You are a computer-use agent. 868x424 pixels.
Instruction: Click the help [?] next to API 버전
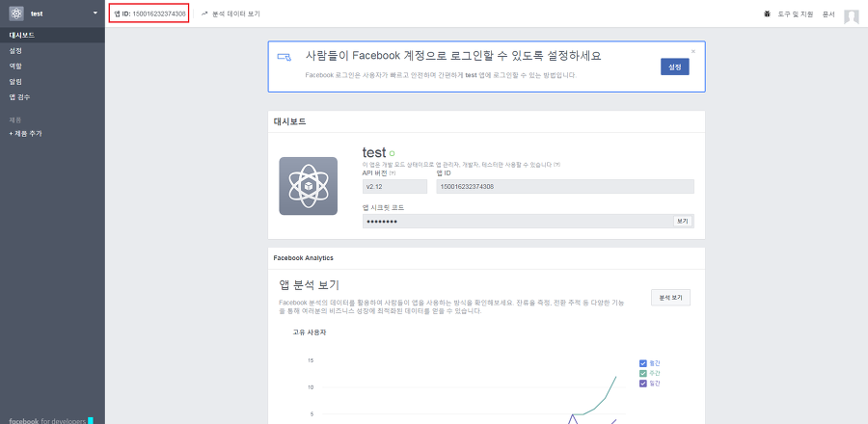pos(393,173)
